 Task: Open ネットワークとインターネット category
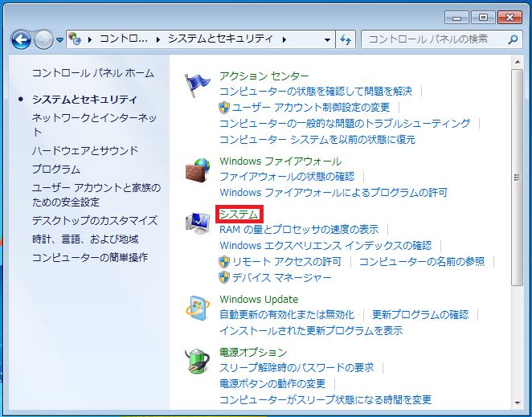pos(95,125)
